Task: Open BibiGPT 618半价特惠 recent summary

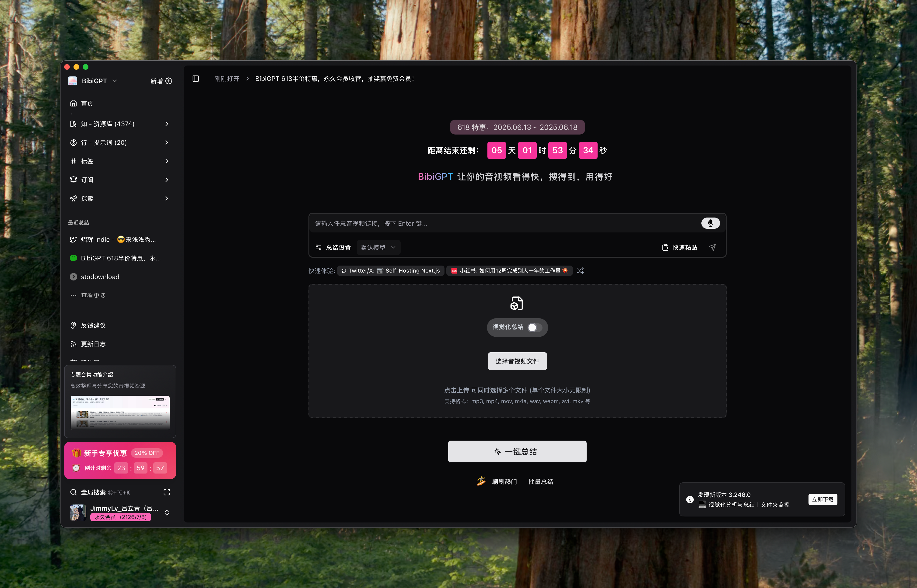Action: point(120,258)
